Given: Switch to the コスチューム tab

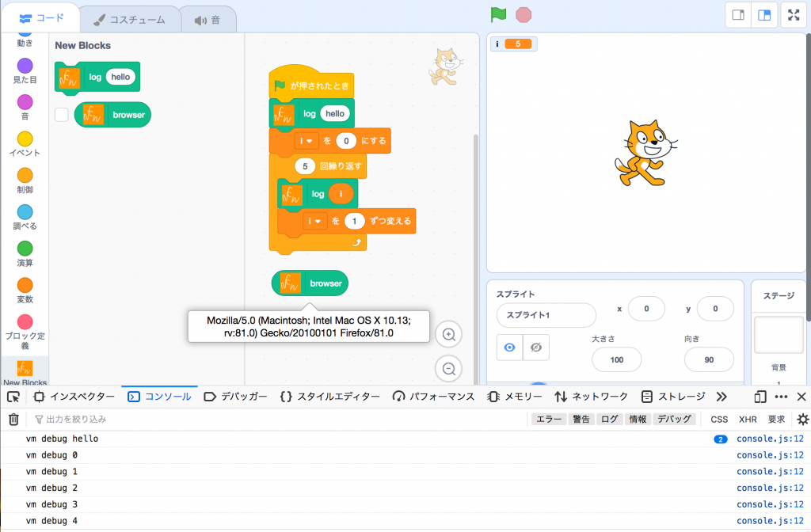Looking at the screenshot, I should point(129,19).
